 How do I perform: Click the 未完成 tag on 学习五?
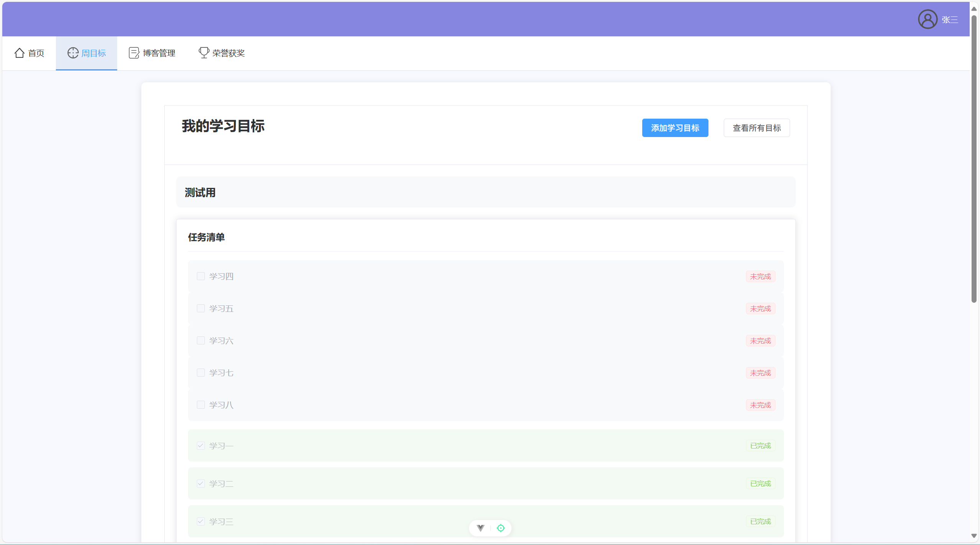(760, 308)
